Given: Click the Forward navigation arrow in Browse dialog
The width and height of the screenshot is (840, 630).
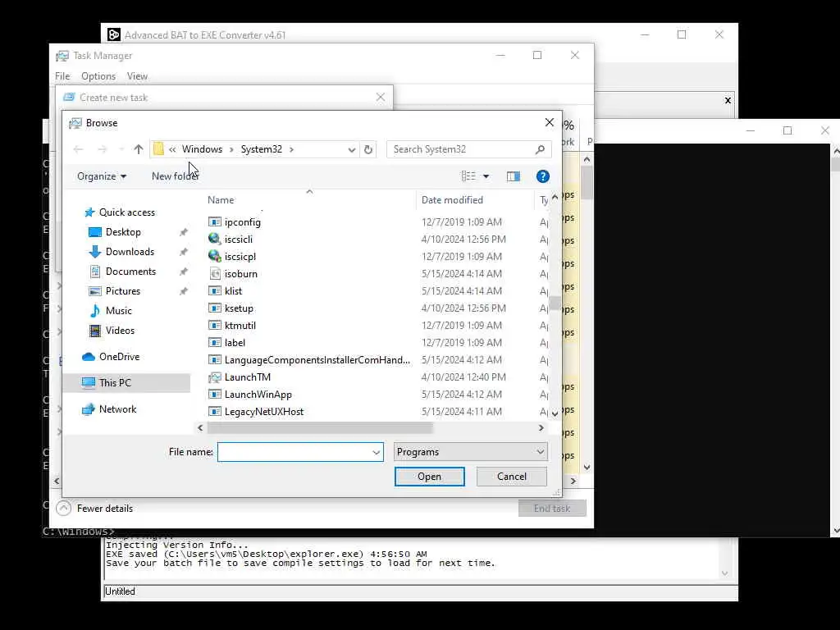Looking at the screenshot, I should pyautogui.click(x=103, y=149).
